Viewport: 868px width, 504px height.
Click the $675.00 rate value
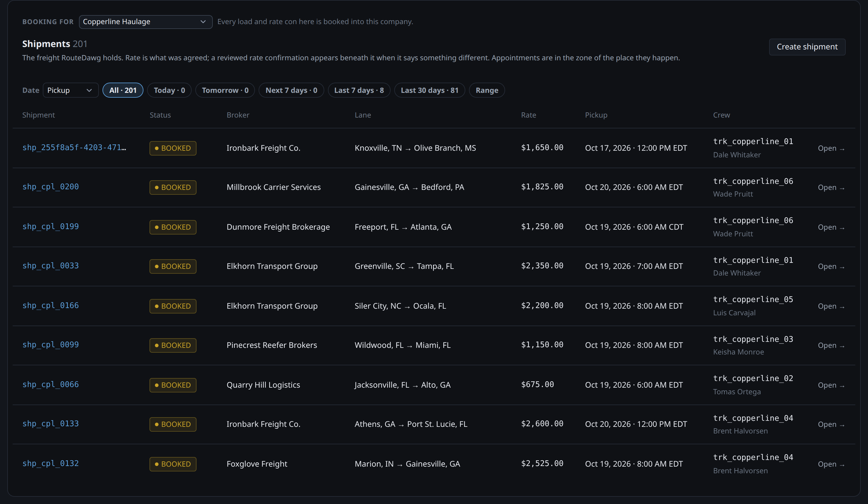537,384
